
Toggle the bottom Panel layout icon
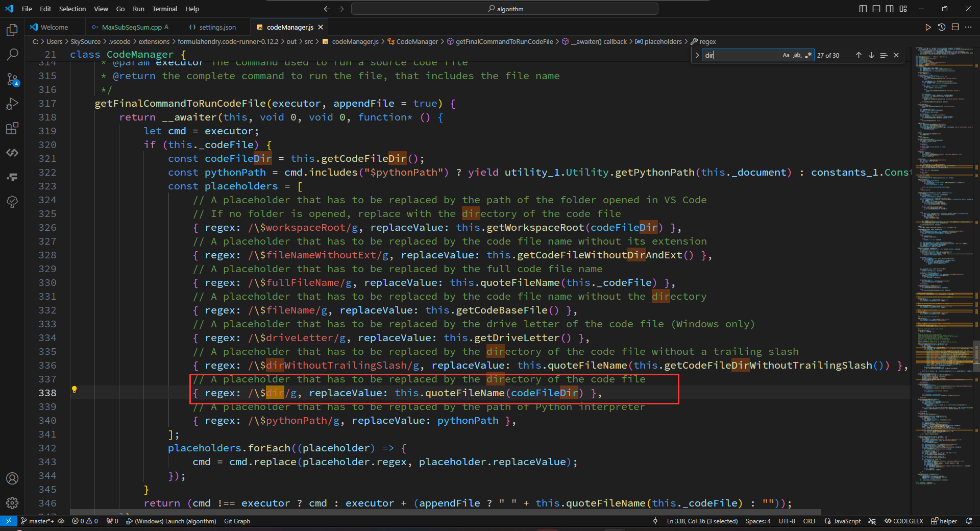tap(876, 9)
